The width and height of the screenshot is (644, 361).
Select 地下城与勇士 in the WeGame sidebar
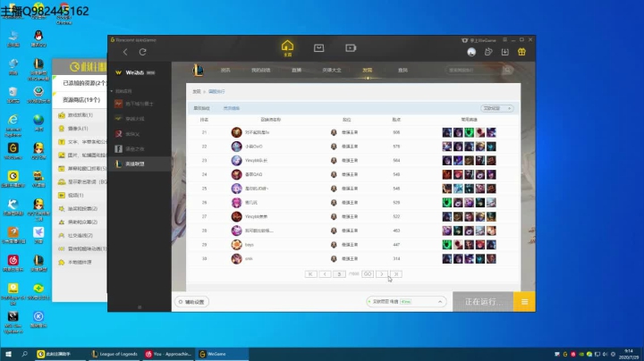[140, 104]
